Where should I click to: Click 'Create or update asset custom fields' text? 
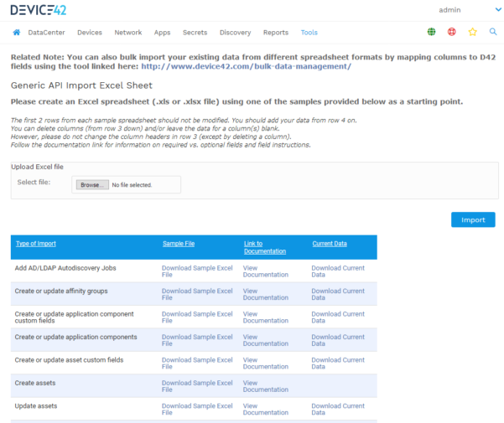tap(69, 360)
